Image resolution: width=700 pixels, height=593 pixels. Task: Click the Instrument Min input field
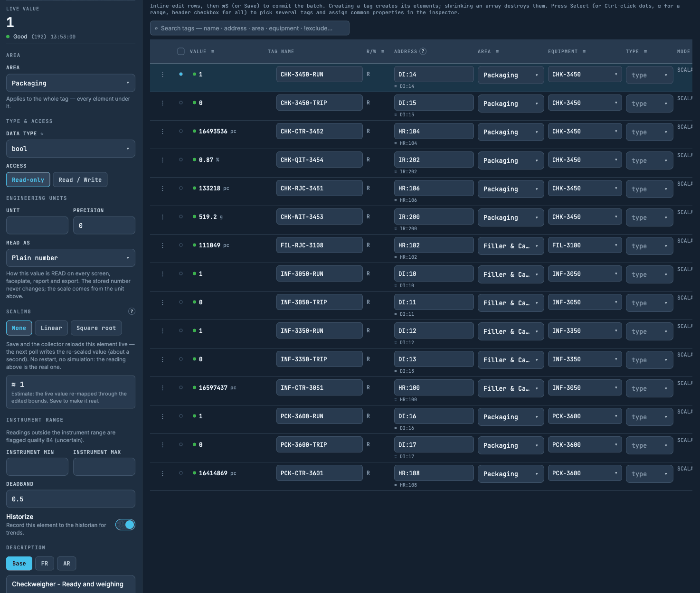[37, 467]
